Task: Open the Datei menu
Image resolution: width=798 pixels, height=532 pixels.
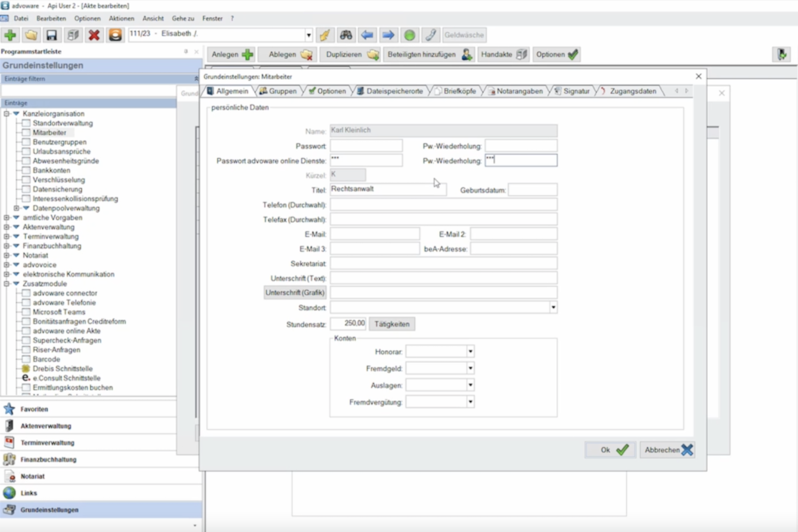Action: pyautogui.click(x=21, y=18)
